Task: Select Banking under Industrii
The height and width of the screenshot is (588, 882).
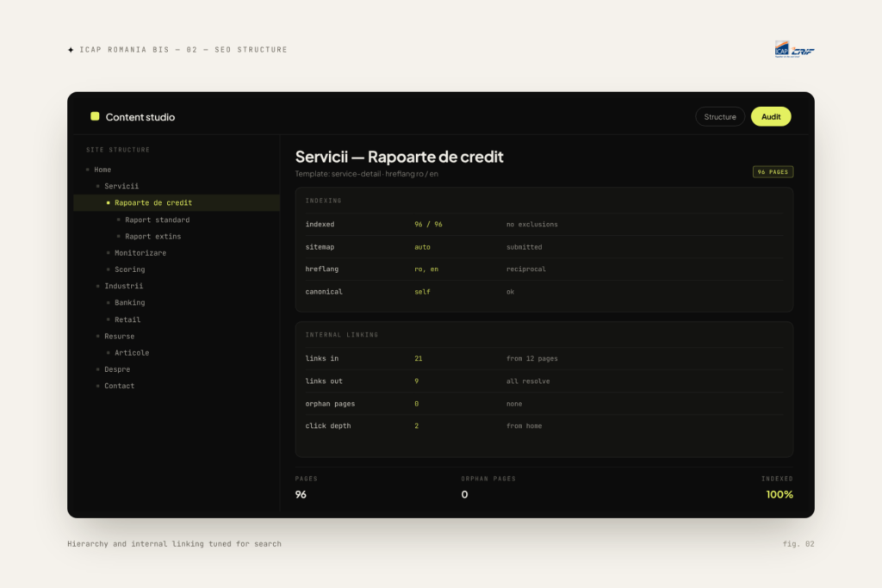Action: tap(129, 303)
